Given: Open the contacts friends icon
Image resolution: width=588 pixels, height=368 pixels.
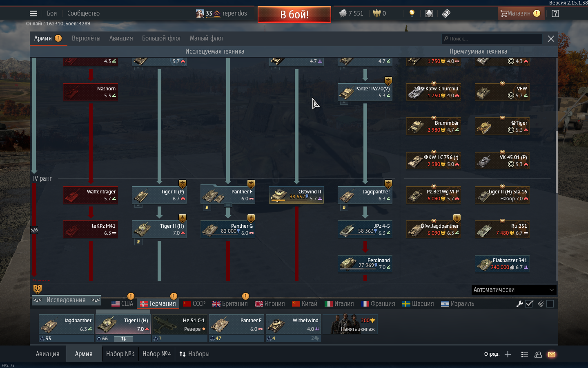Looking at the screenshot, I should (538, 355).
